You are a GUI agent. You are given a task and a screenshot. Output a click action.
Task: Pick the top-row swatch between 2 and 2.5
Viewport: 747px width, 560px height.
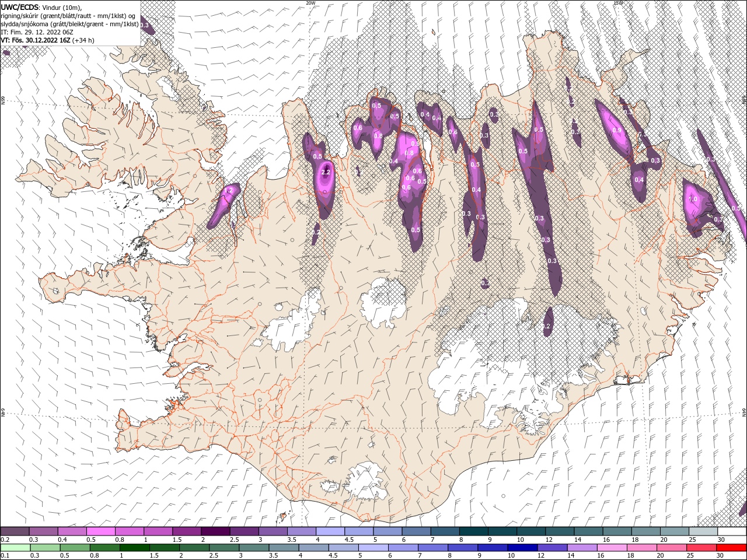pyautogui.click(x=215, y=531)
